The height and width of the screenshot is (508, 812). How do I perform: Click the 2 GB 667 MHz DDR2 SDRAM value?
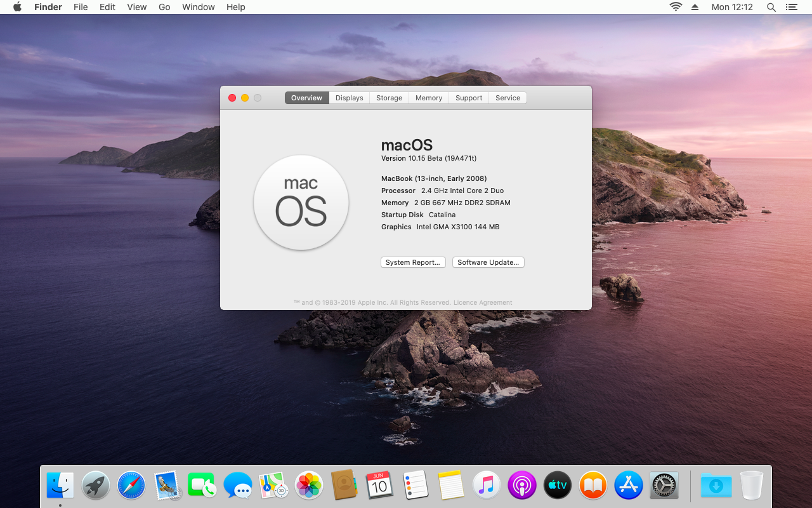462,203
